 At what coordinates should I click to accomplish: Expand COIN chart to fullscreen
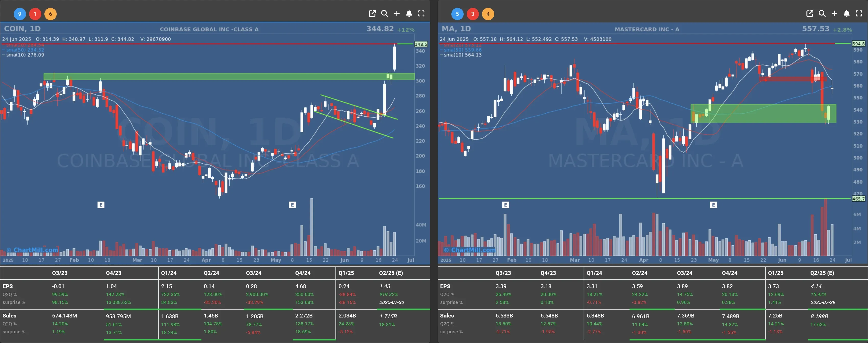click(x=421, y=14)
